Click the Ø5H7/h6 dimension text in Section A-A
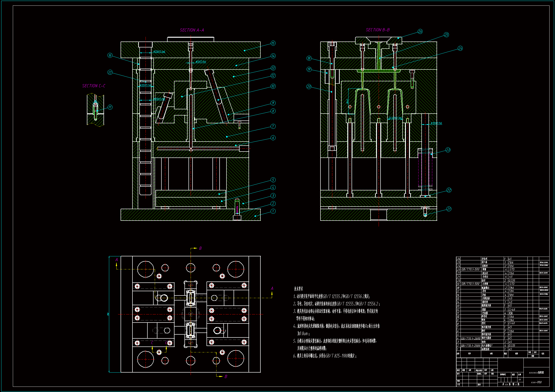 coord(201,62)
